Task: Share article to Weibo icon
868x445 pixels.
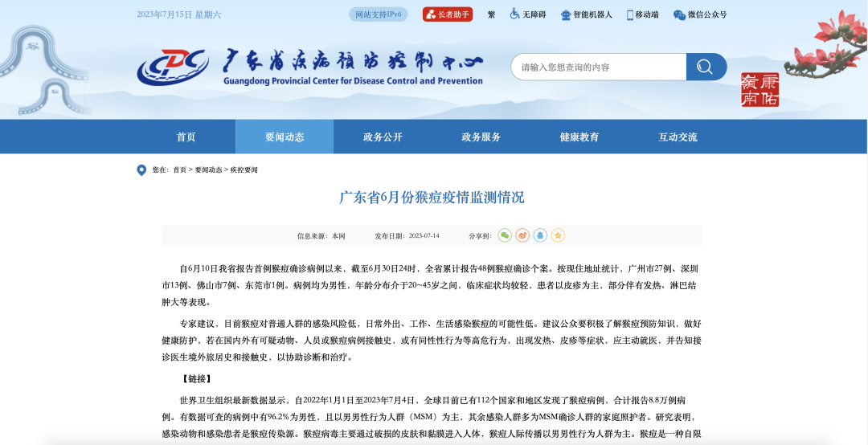Action: [522, 236]
